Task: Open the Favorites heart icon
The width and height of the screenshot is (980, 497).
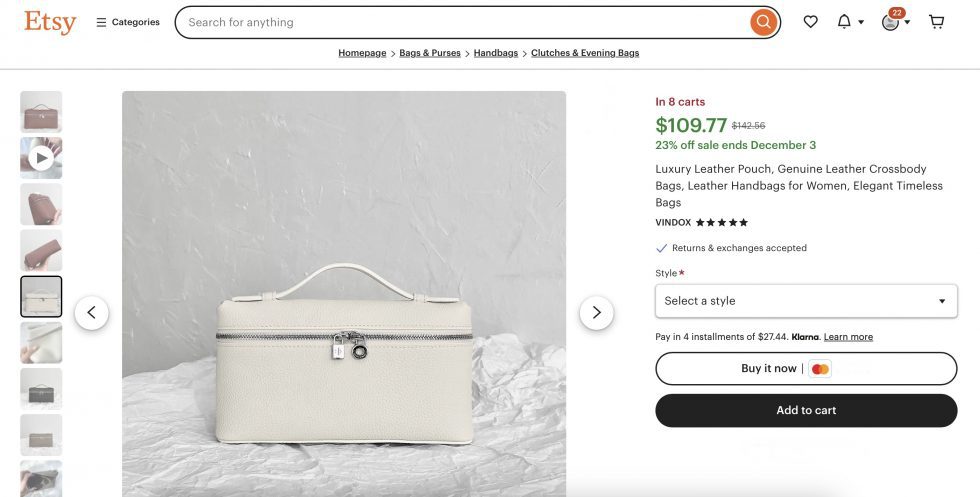Action: point(811,22)
